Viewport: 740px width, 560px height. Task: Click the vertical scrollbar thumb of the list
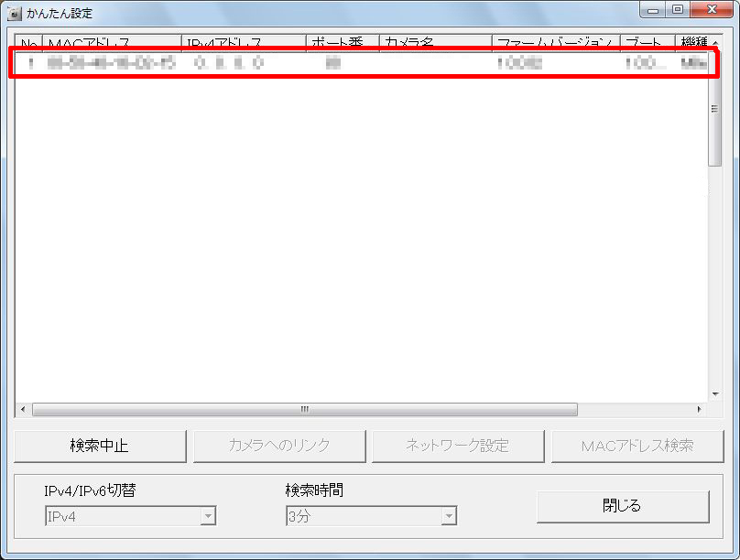(714, 108)
